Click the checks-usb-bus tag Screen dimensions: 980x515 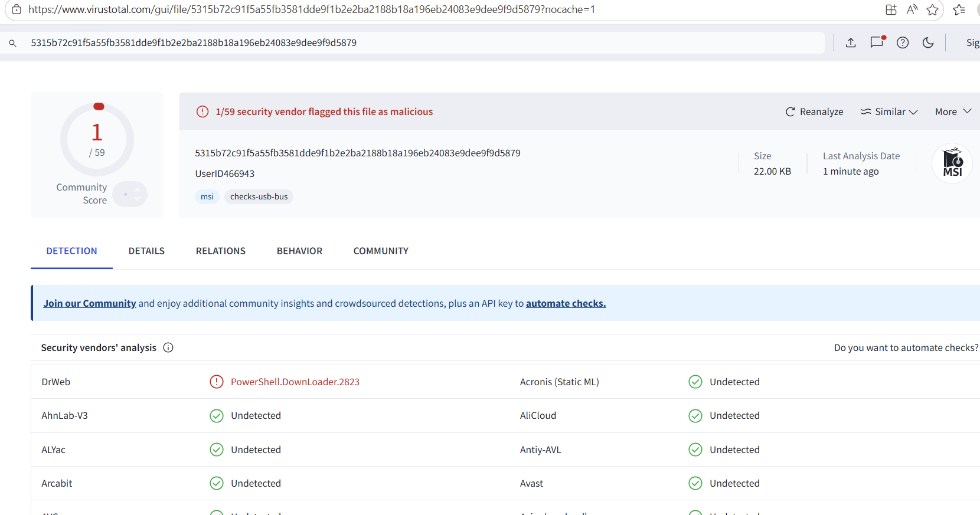point(259,196)
